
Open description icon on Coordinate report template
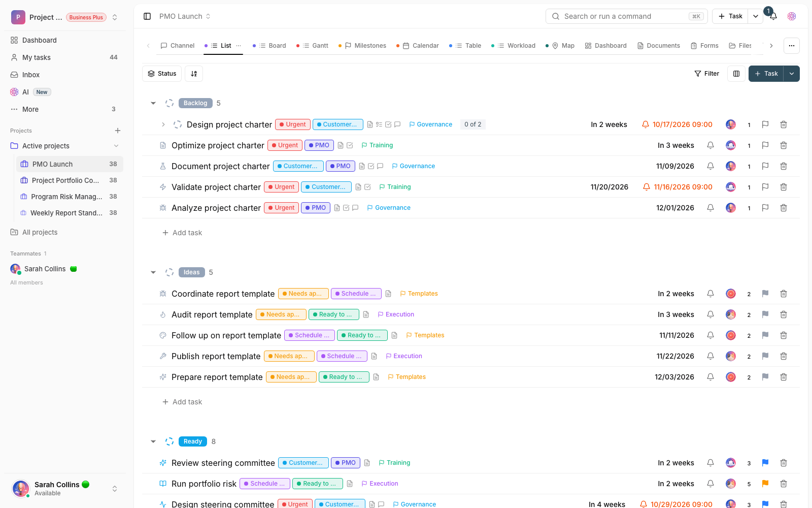pyautogui.click(x=388, y=294)
